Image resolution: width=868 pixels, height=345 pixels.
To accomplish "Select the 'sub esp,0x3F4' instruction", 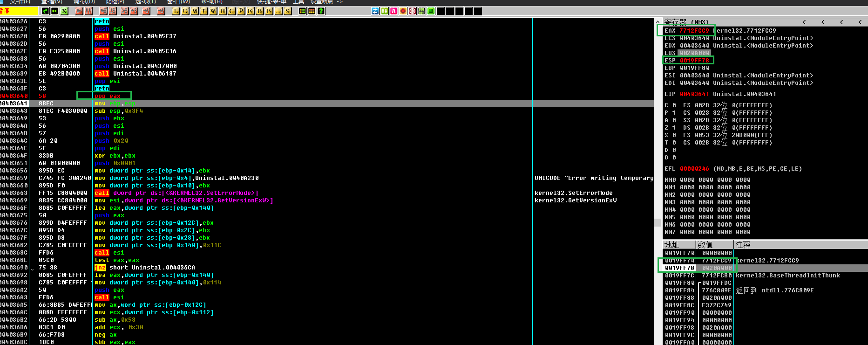I will point(119,111).
